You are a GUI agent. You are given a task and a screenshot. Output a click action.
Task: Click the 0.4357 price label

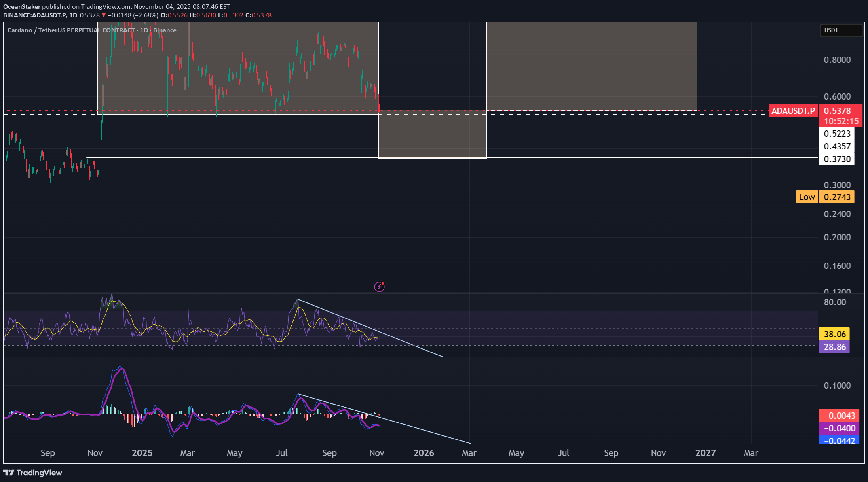coord(837,146)
